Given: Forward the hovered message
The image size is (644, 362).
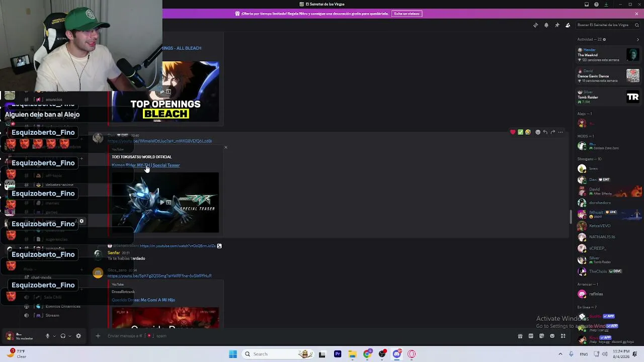Looking at the screenshot, I should point(553,132).
